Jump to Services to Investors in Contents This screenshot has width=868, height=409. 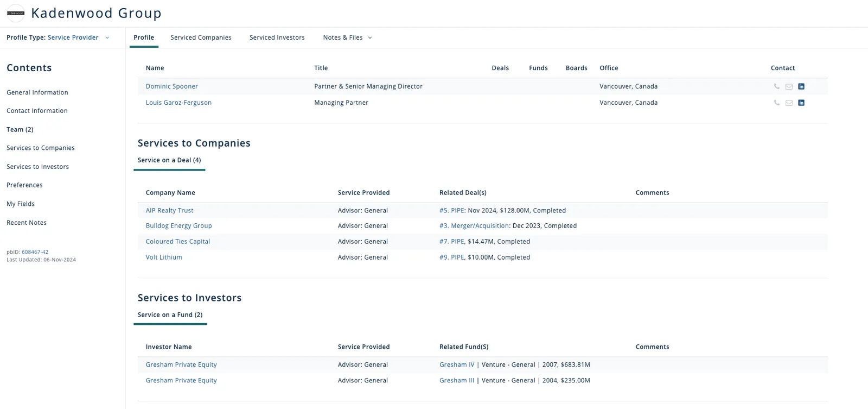pyautogui.click(x=37, y=167)
